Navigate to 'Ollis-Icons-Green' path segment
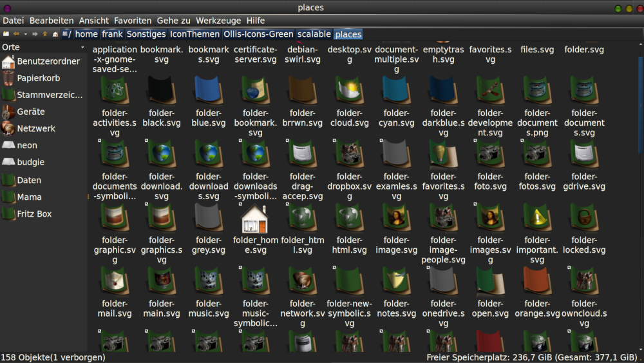Viewport: 644px width, 363px height. click(x=258, y=34)
